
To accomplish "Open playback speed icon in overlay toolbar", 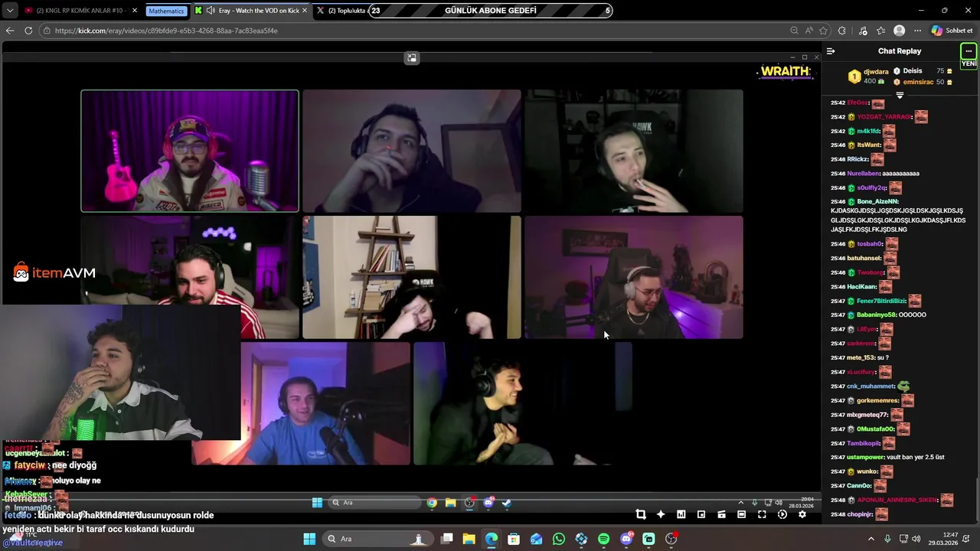I will pos(782,514).
